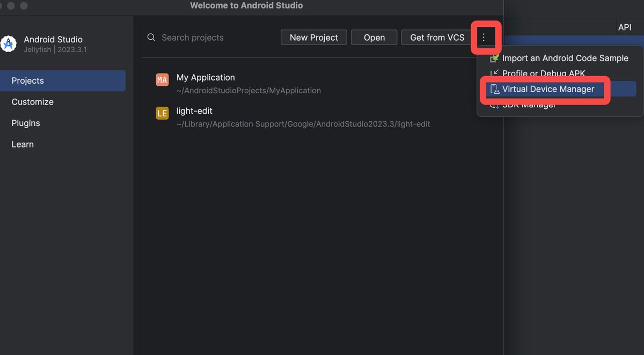Click the magnifier icon beside Search projects

point(151,38)
